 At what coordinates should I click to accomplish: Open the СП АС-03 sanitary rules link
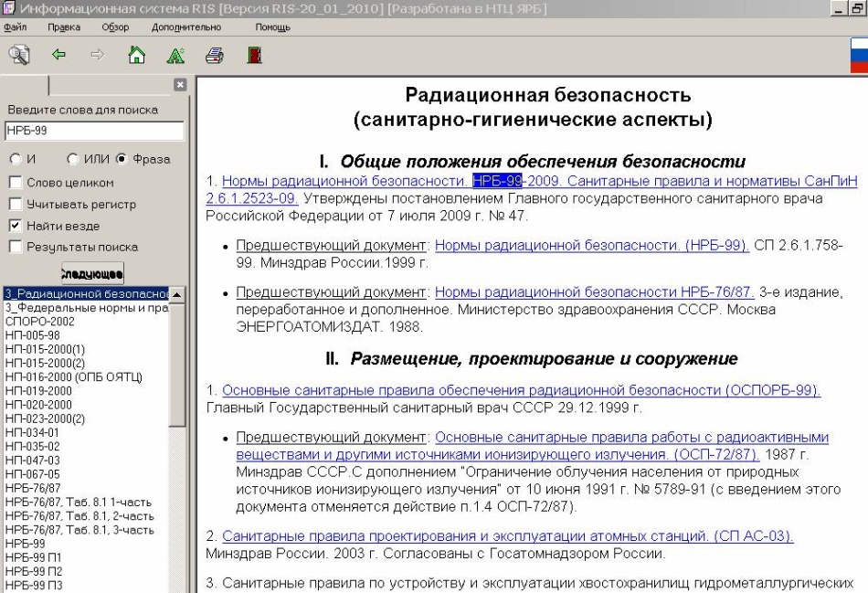[x=508, y=536]
